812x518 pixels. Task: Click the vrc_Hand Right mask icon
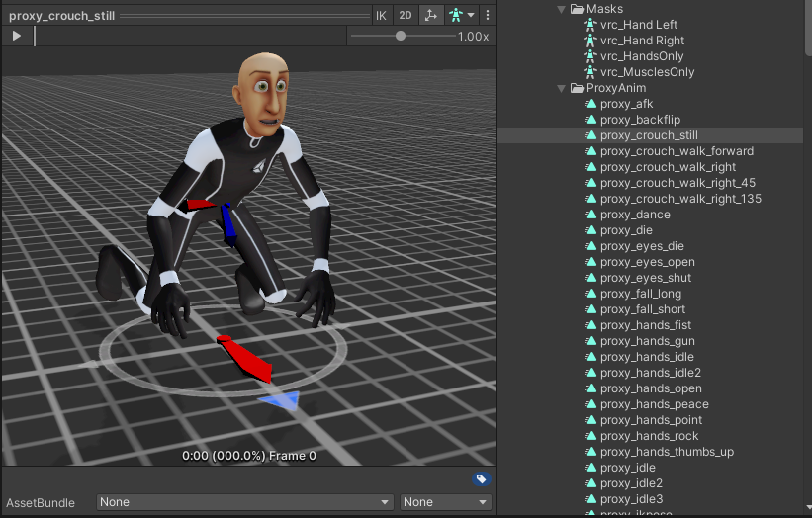click(x=590, y=41)
